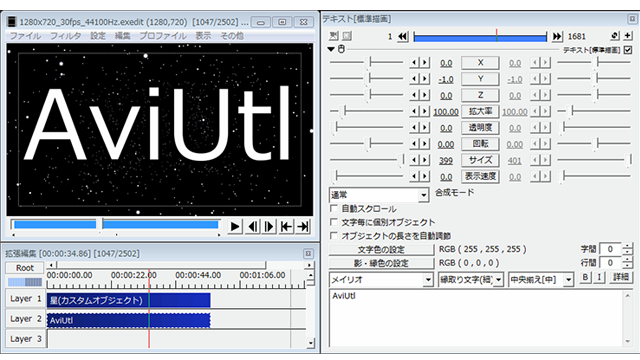Screen dimensions: 640x360
Task: Open the フィルタ menu
Action: pyautogui.click(x=65, y=36)
